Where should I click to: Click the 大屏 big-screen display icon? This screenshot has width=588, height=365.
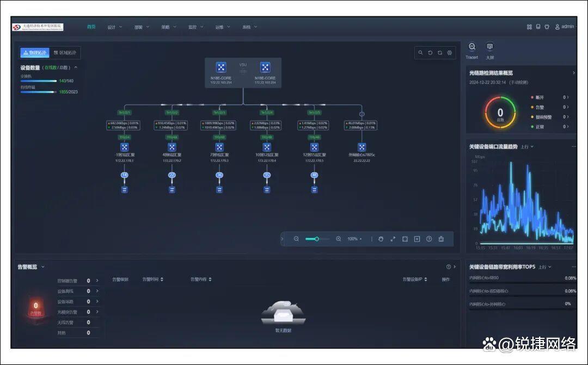(489, 47)
